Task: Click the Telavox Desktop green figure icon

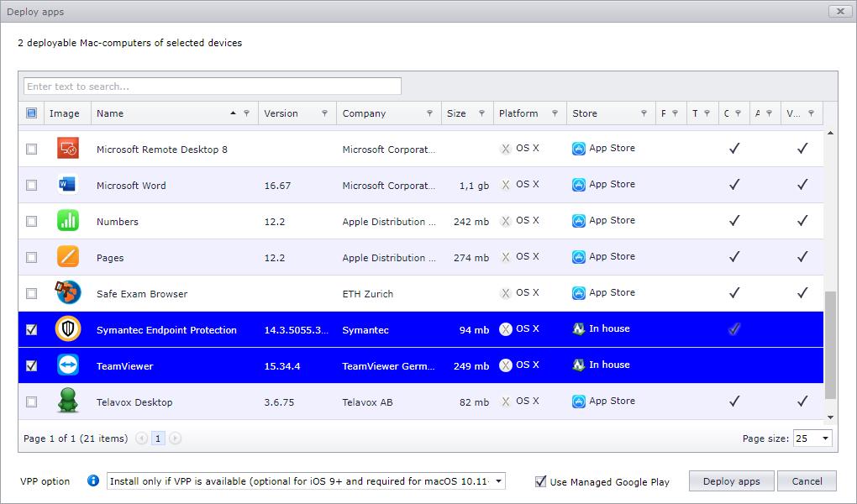Action: point(68,400)
